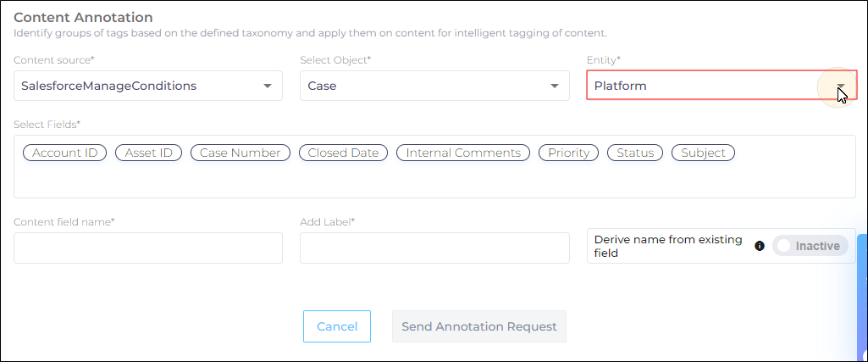Screen dimensions: 868x362
Task: Select the Status field chip
Action: tap(635, 153)
